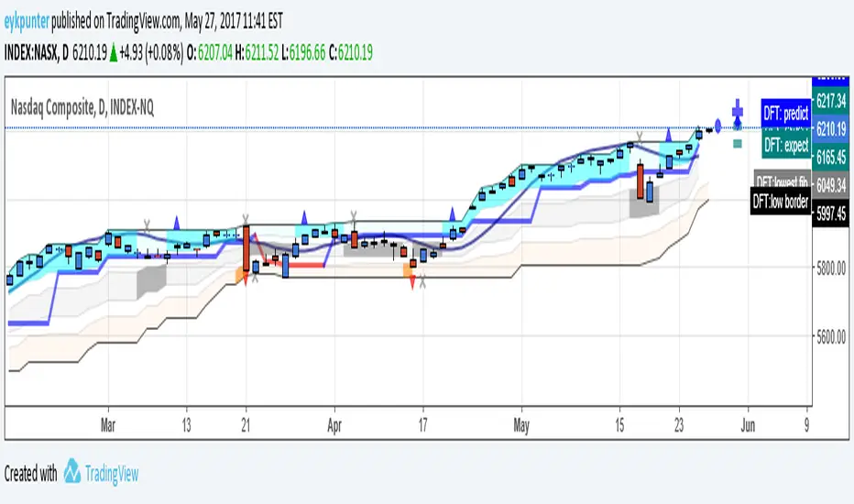The width and height of the screenshot is (854, 504).
Task: Click the 6210.19 current price tag
Action: 832,130
